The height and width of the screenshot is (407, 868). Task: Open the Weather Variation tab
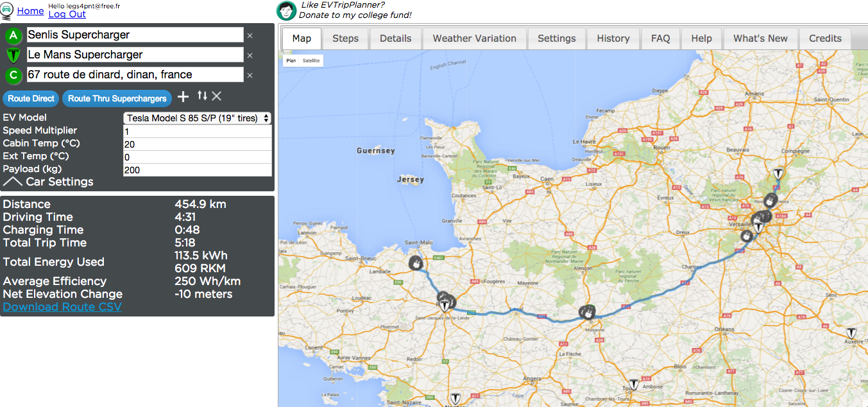[475, 39]
